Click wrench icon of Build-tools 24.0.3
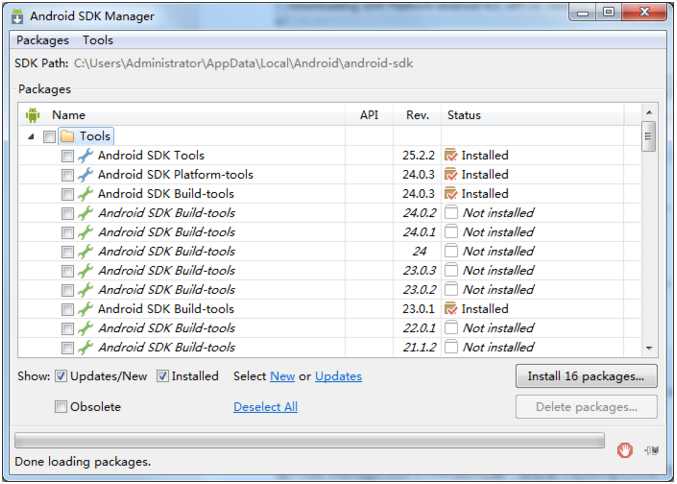This screenshot has height=484, width=677. pos(85,194)
